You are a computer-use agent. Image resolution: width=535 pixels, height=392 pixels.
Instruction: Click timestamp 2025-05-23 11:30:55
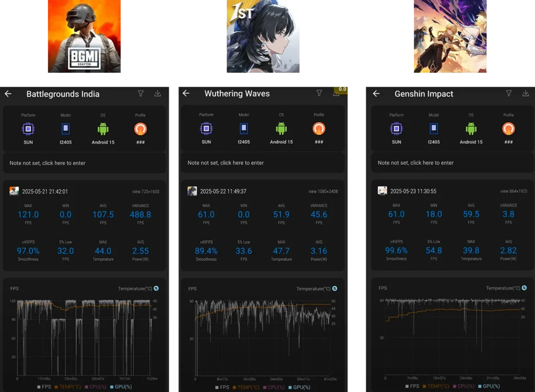click(413, 191)
